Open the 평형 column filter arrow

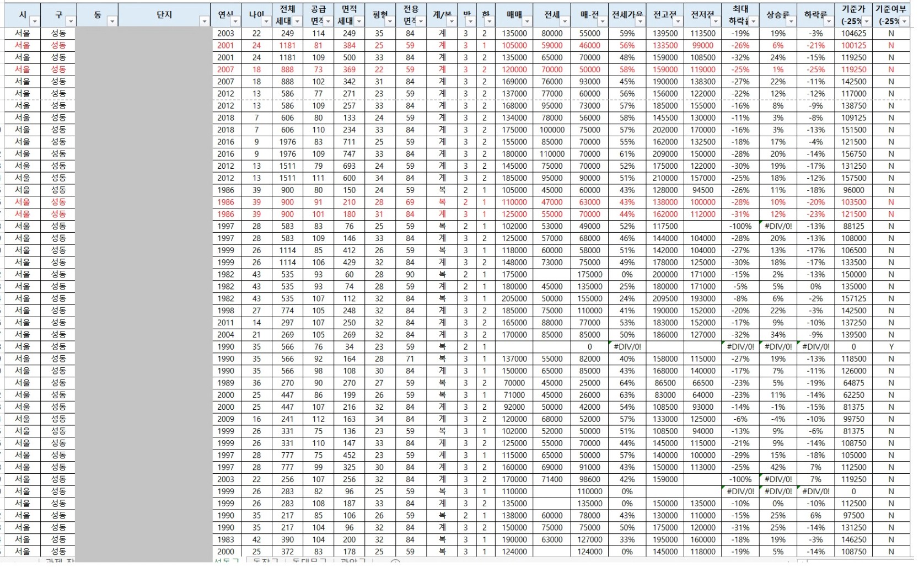click(x=390, y=22)
